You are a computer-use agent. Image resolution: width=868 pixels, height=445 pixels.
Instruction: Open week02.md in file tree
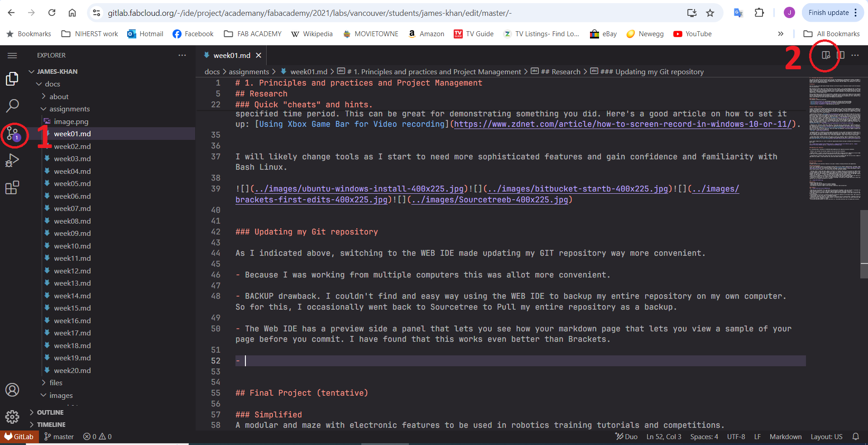coord(72,147)
